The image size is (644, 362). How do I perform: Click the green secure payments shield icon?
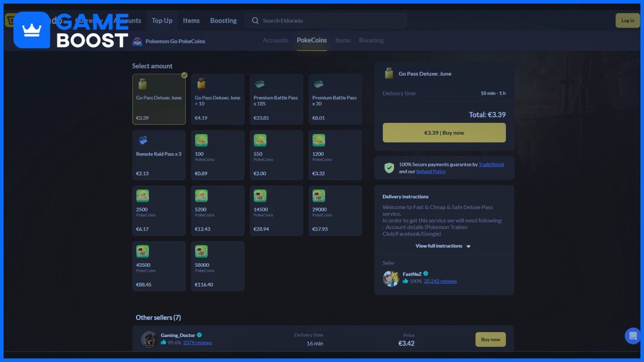pos(389,168)
